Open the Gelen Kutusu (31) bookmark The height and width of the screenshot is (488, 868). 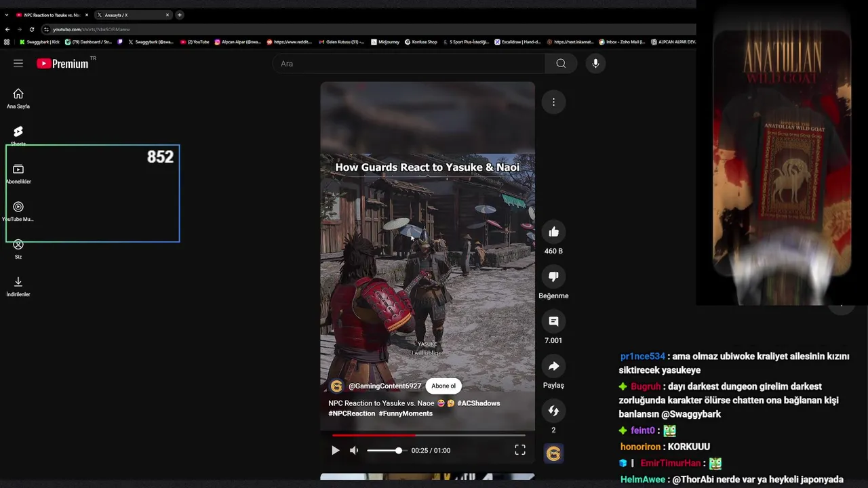(x=342, y=42)
